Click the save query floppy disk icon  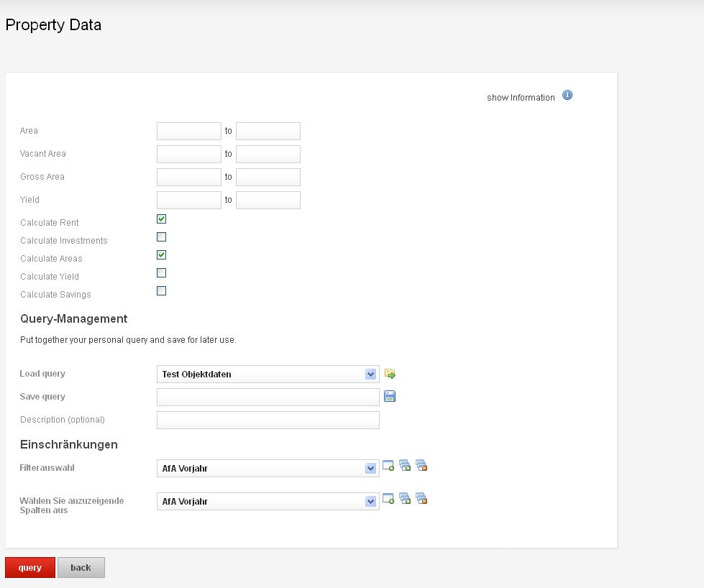(390, 396)
